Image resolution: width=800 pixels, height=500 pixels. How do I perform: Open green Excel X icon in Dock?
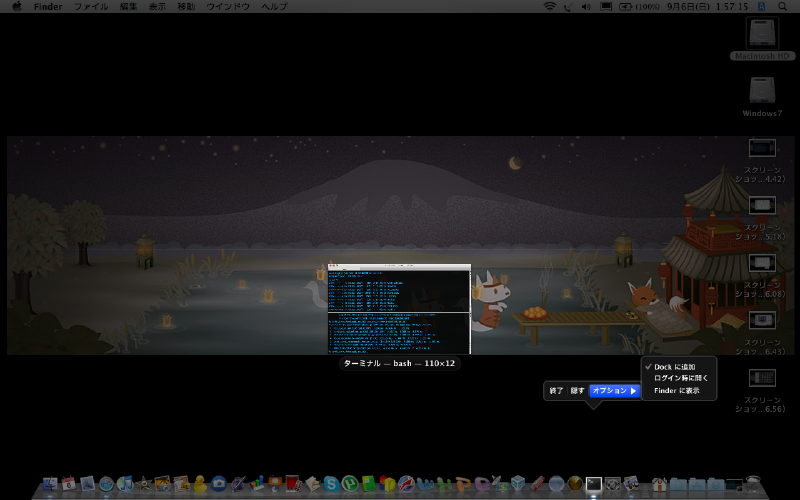click(x=444, y=483)
